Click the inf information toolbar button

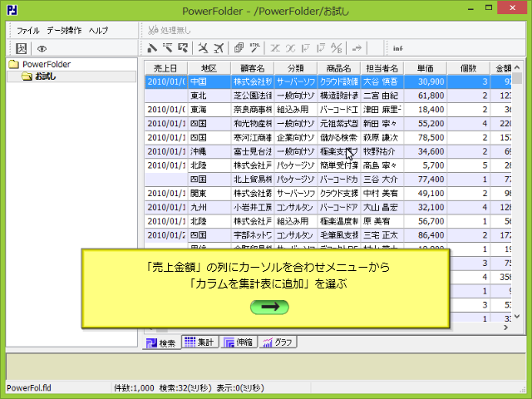[x=397, y=48]
